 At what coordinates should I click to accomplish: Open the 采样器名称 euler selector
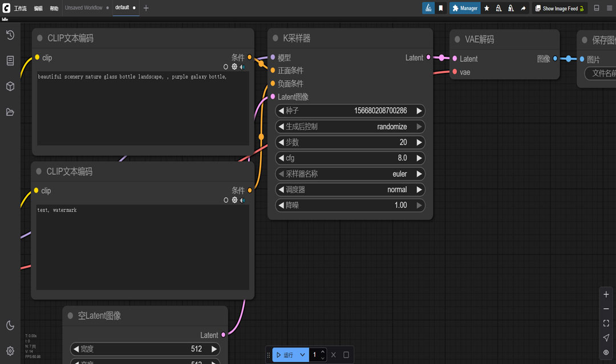click(350, 174)
